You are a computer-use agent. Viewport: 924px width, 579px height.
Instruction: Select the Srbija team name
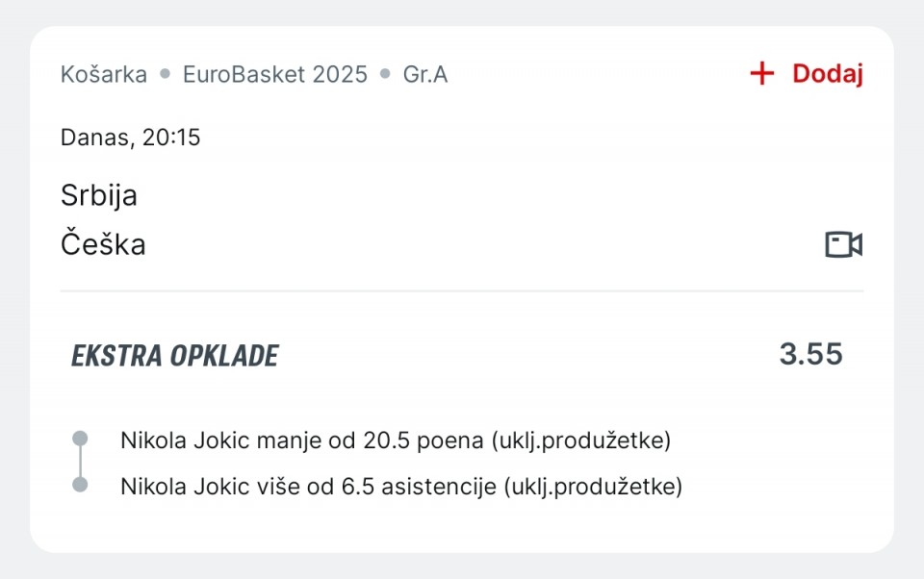99,195
